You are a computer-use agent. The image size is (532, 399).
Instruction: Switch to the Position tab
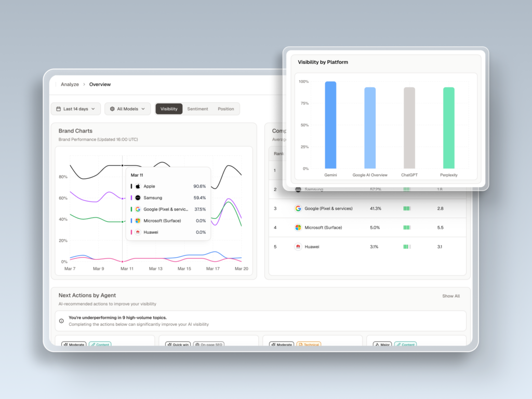226,109
